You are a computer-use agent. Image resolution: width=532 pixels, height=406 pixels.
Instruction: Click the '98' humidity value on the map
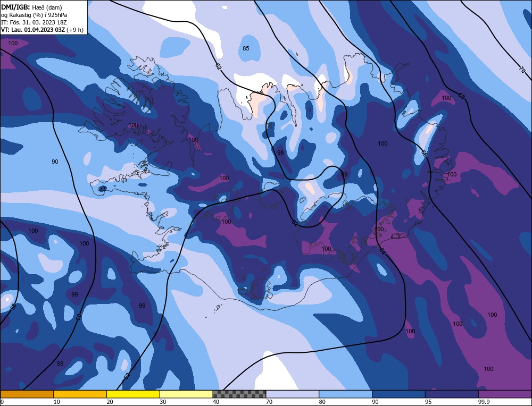[x=280, y=153]
